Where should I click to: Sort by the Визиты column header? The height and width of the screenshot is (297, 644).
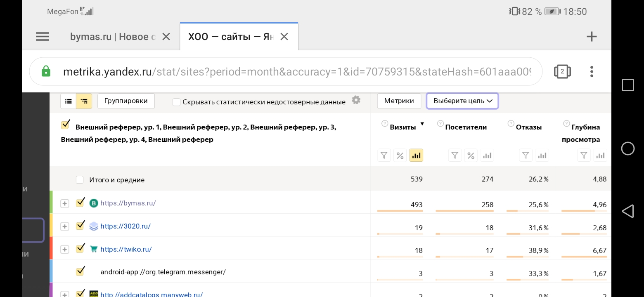403,127
